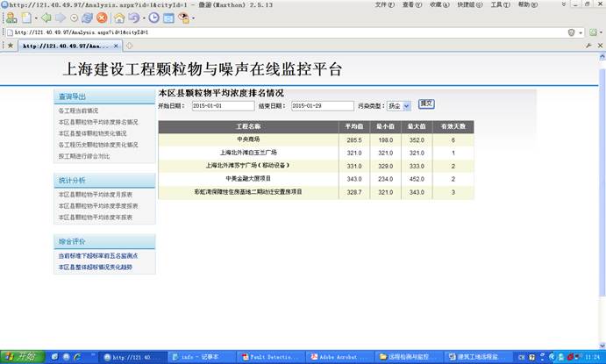Screen dimensions: 606x364
Task: Expand the 污染类型 dropdown list
Action: [x=407, y=106]
